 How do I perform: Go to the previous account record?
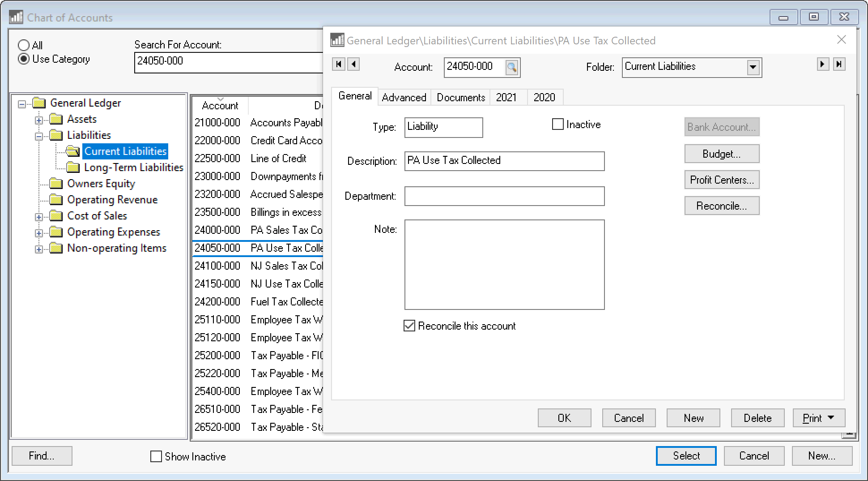[x=353, y=64]
